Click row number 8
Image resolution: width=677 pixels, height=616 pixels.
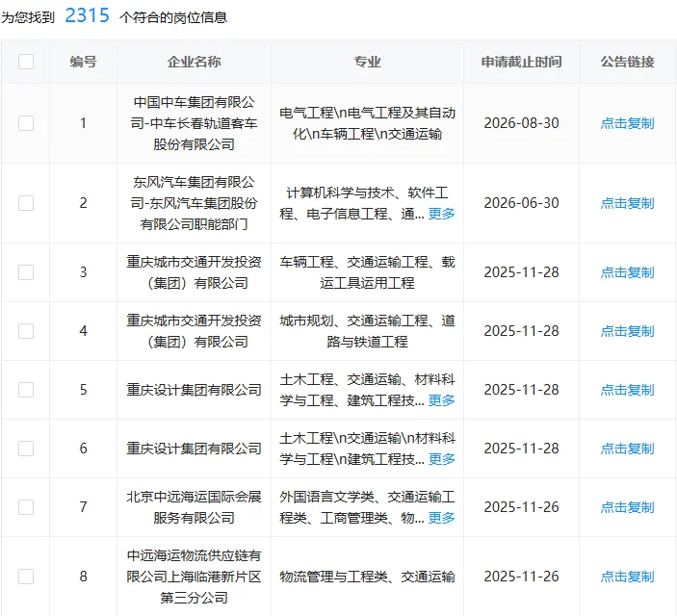(x=84, y=577)
